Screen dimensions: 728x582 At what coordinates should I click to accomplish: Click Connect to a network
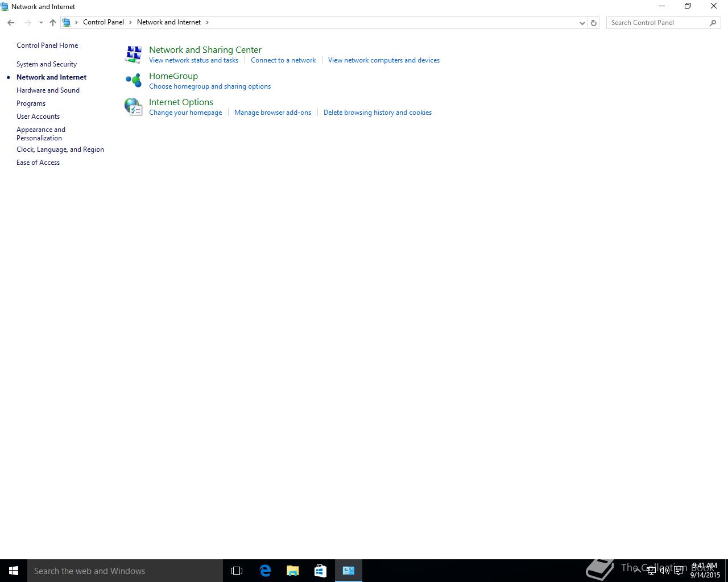(x=283, y=60)
